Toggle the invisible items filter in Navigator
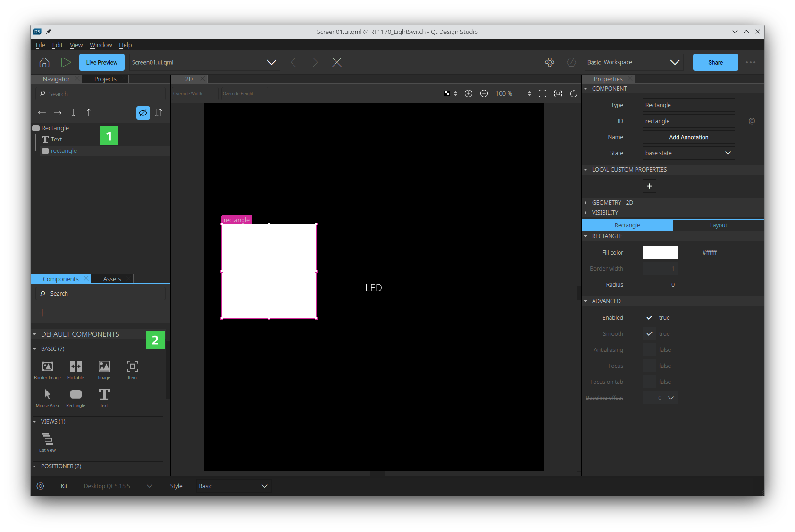This screenshot has width=795, height=532. coord(143,113)
